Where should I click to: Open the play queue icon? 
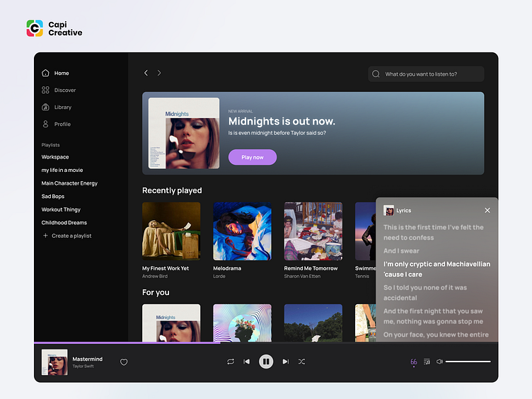pos(427,362)
